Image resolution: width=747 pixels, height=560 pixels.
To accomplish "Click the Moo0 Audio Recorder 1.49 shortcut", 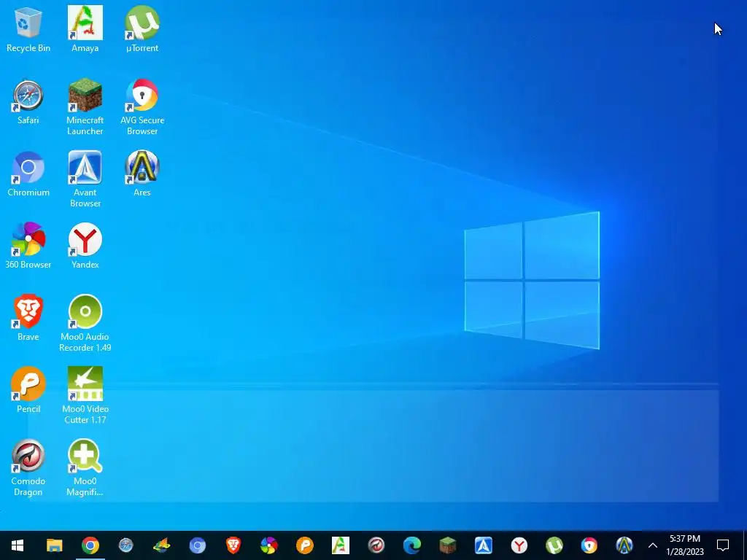I will coord(85,324).
